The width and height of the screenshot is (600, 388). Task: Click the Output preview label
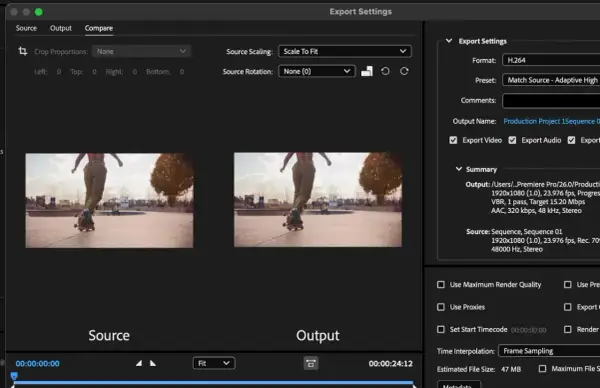click(318, 335)
